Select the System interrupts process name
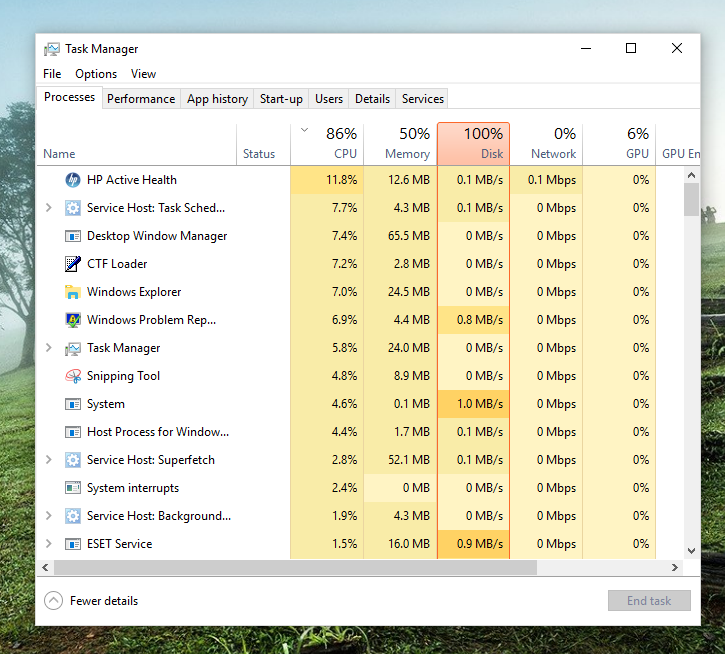 [133, 488]
